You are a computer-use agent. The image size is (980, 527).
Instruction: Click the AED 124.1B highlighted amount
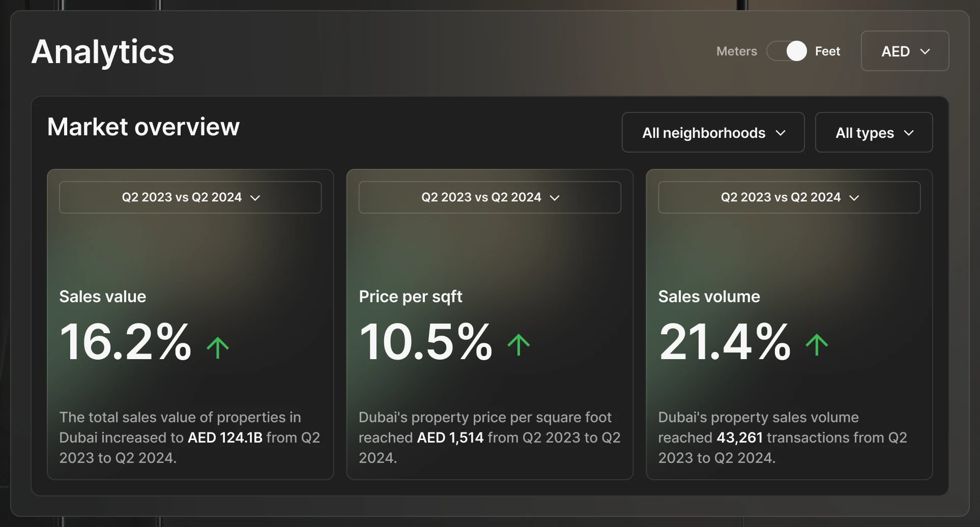coord(225,437)
